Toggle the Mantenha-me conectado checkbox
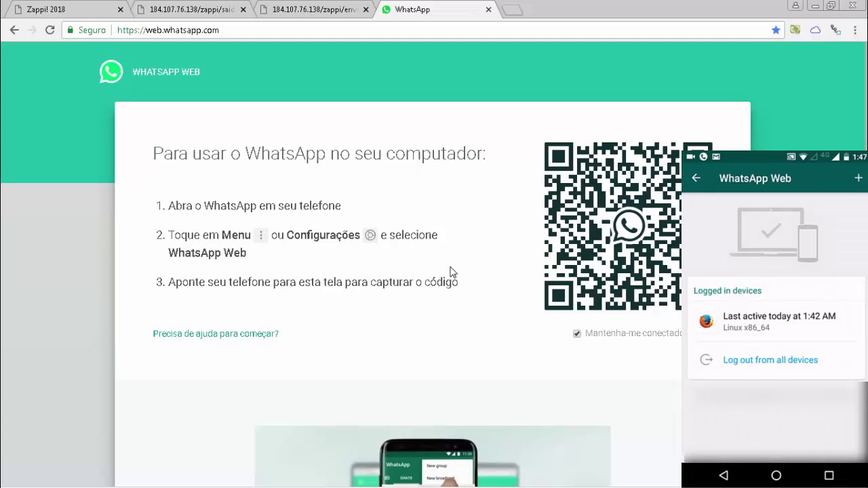Viewport: 868px width, 488px height. 577,333
